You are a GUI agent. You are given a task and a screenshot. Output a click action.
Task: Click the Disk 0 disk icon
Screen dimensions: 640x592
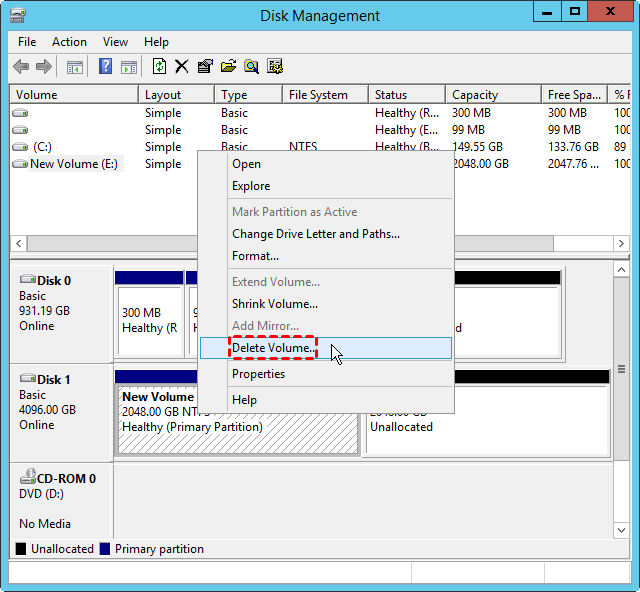click(28, 279)
